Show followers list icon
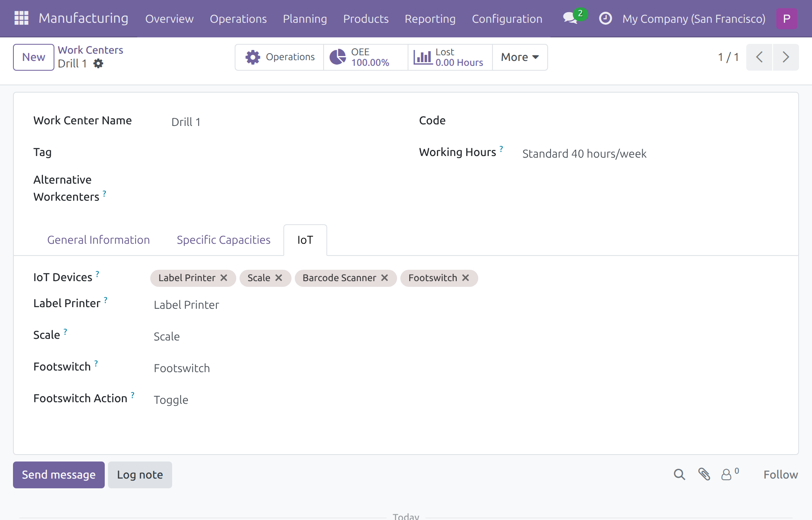 point(730,474)
